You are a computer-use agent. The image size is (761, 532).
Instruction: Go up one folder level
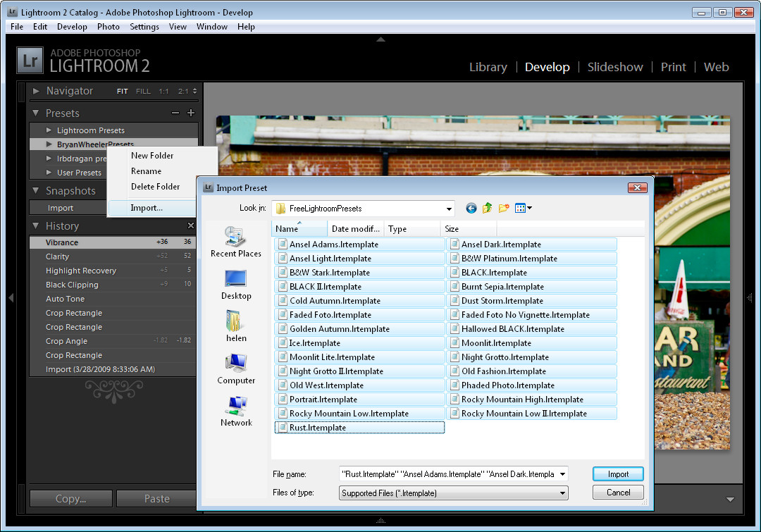pos(488,209)
